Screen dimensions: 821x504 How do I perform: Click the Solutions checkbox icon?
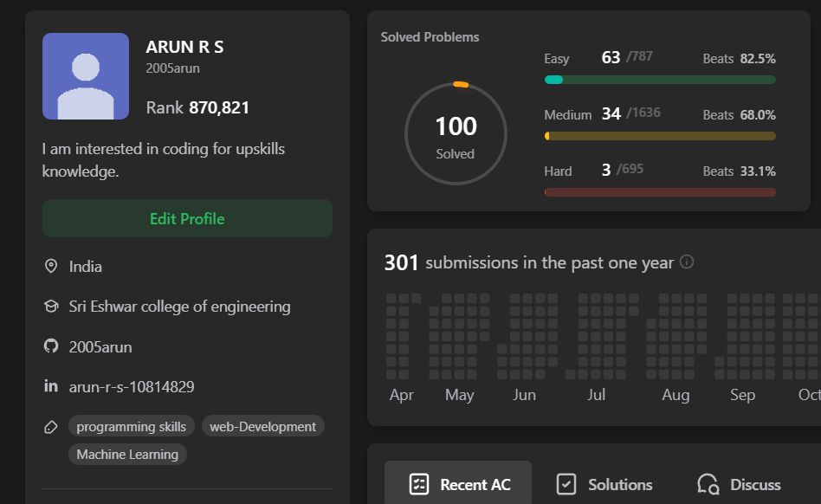click(566, 484)
